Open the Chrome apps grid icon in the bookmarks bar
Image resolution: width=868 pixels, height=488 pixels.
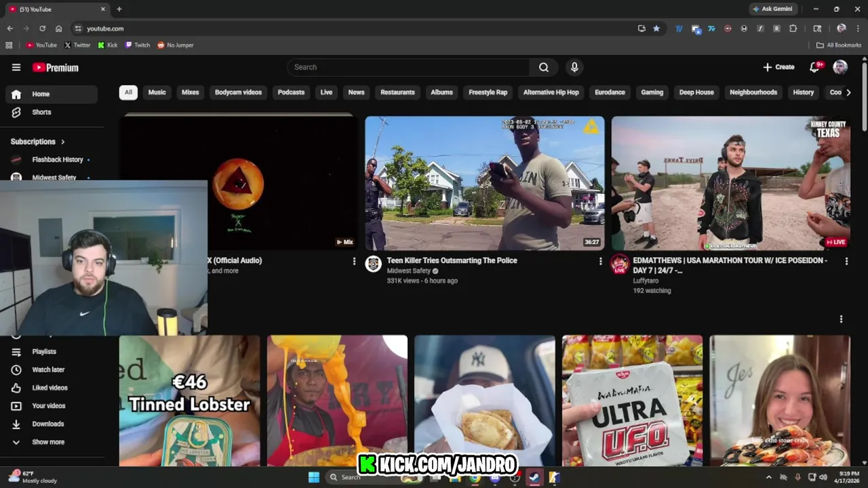pyautogui.click(x=9, y=45)
